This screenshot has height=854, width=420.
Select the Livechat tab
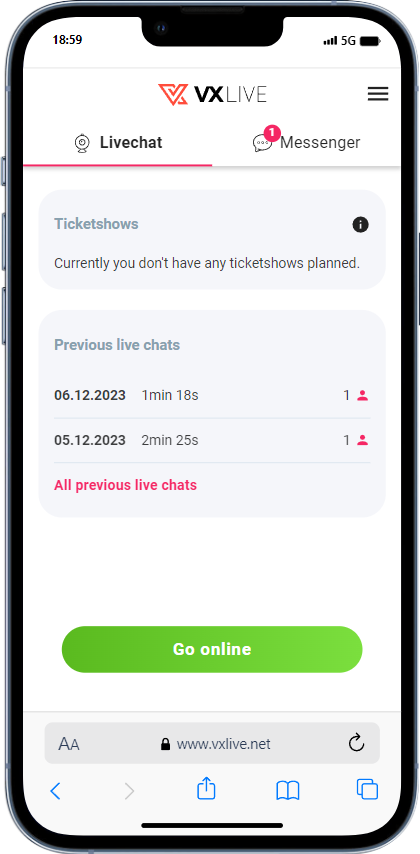pos(118,143)
